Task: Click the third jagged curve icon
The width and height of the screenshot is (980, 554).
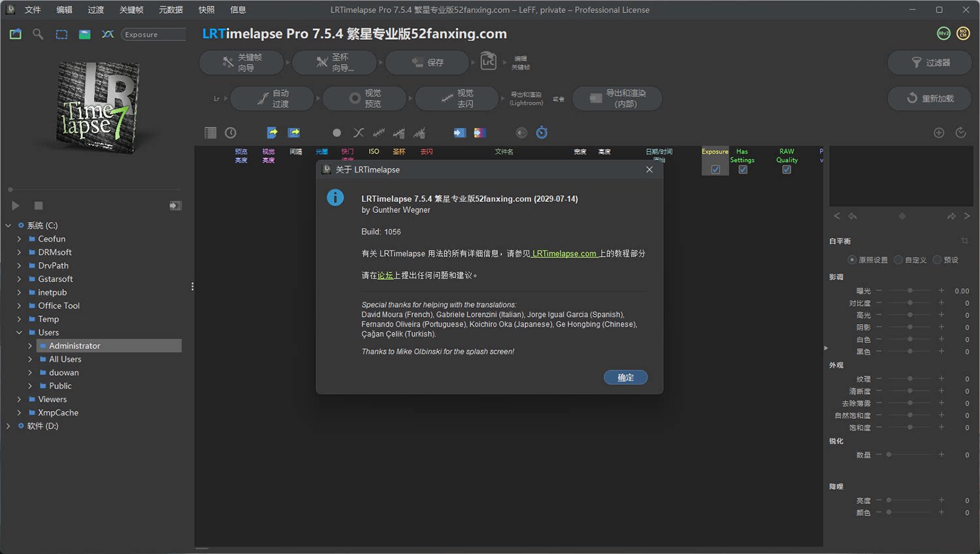Action: [x=419, y=133]
